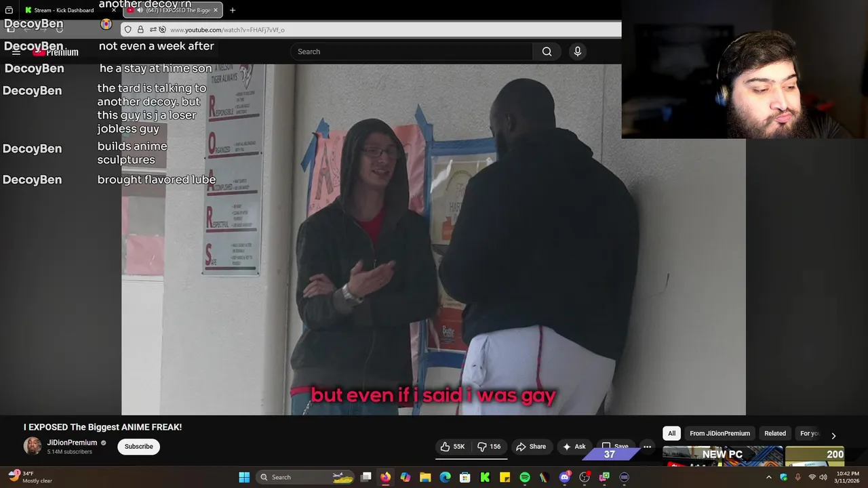Switch to the YouTube video browser tab
868x488 pixels.
click(173, 10)
